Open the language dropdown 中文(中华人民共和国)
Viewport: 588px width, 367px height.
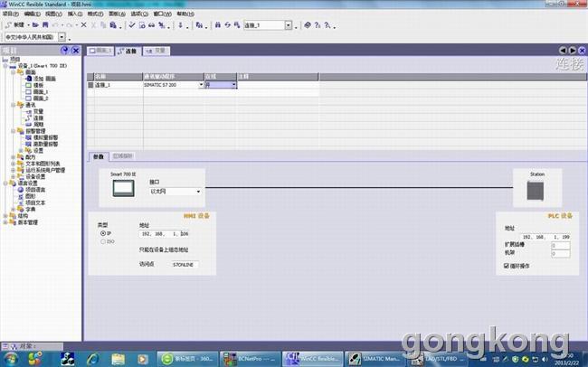tap(62, 37)
